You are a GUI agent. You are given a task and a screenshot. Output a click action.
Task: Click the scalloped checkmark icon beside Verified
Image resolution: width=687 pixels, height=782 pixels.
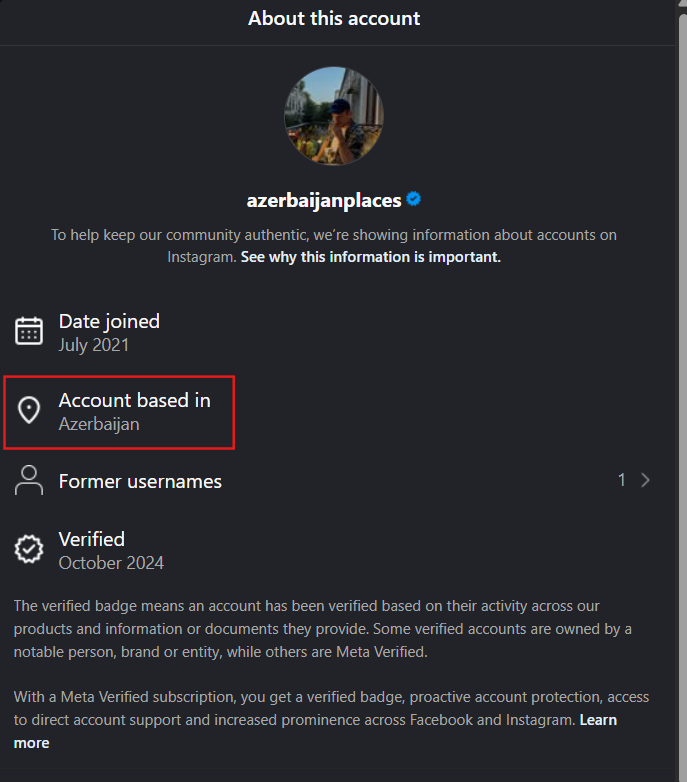pos(29,549)
